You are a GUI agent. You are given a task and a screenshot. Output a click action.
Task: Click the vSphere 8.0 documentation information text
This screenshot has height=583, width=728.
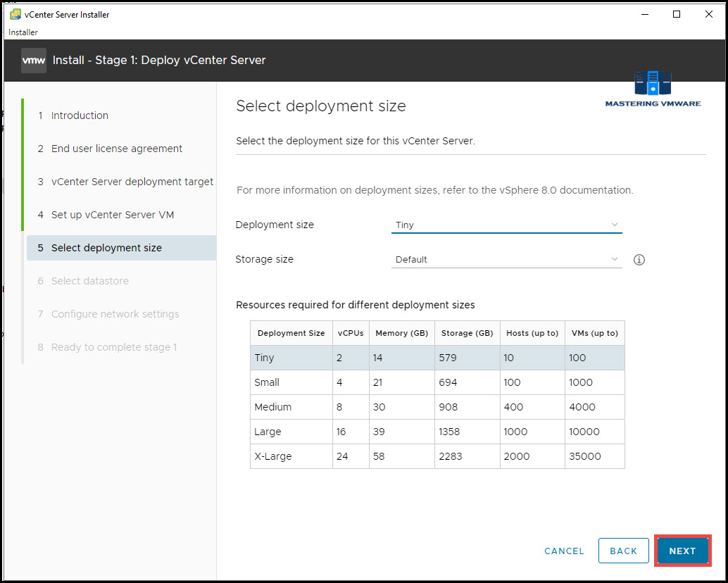pyautogui.click(x=434, y=190)
